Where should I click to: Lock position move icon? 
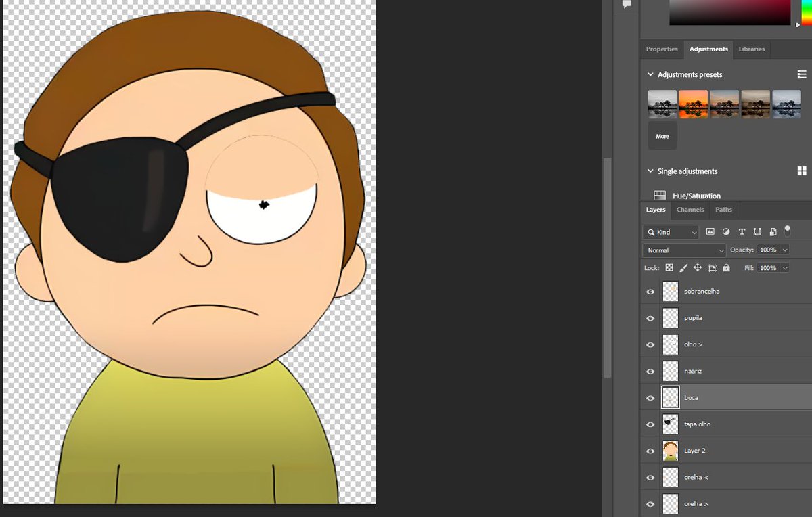click(x=698, y=268)
